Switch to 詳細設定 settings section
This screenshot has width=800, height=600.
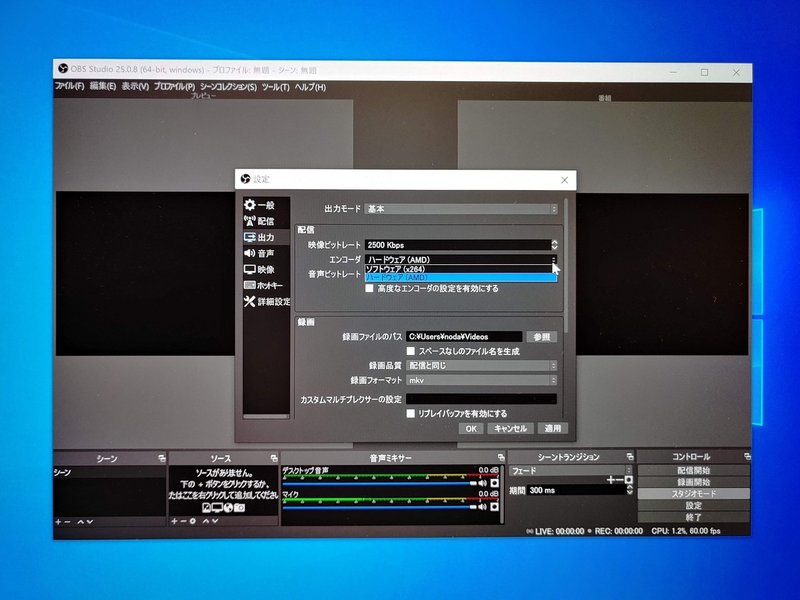[266, 302]
